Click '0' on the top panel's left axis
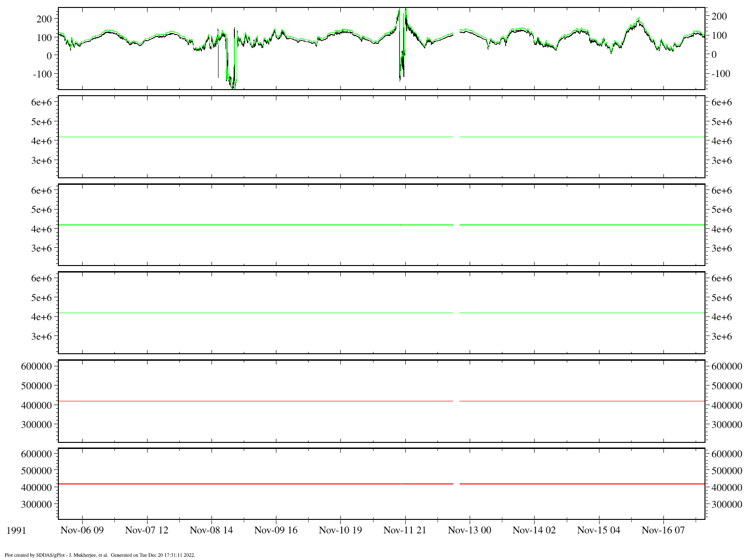The height and width of the screenshot is (560, 747). [48, 55]
